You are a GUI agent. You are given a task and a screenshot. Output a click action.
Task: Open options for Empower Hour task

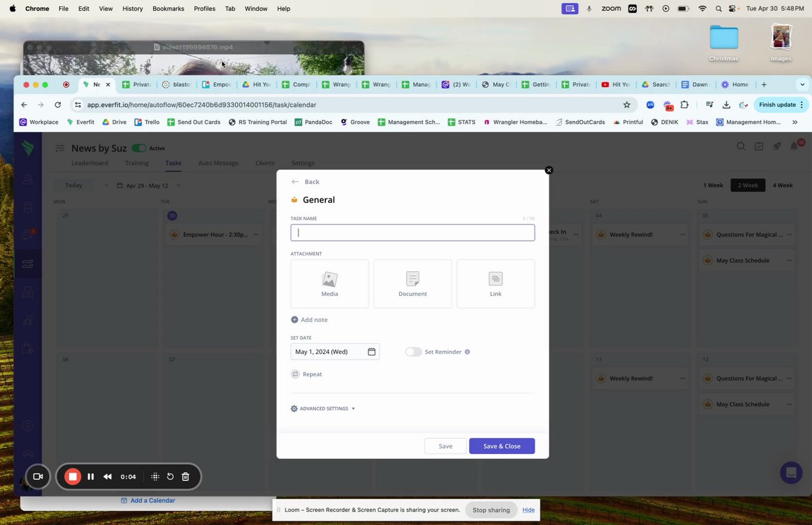tap(256, 235)
